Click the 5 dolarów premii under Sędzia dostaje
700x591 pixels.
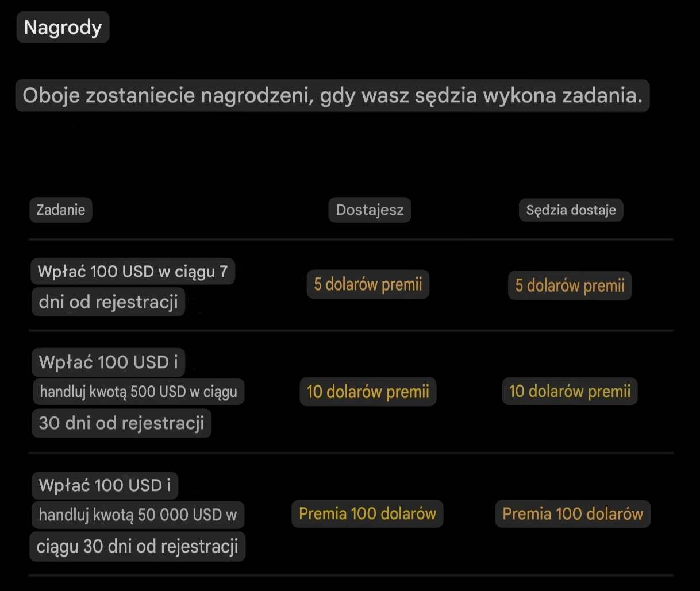(x=570, y=285)
